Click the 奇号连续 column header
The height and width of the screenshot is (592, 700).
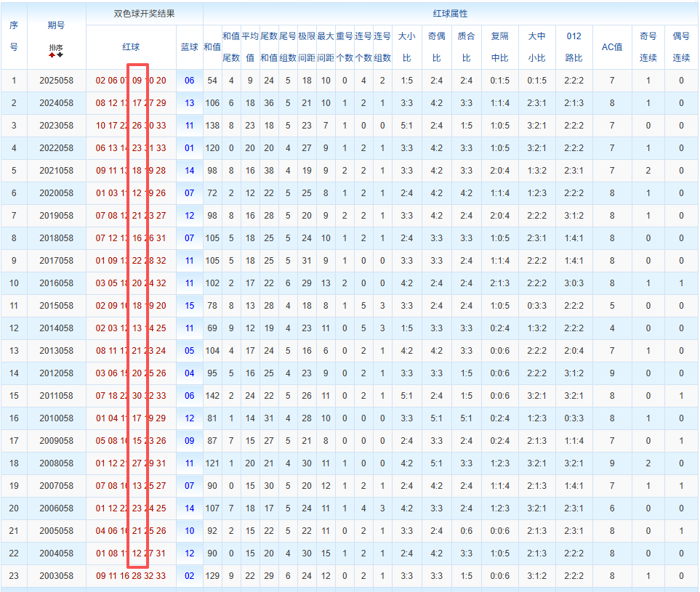[x=648, y=46]
